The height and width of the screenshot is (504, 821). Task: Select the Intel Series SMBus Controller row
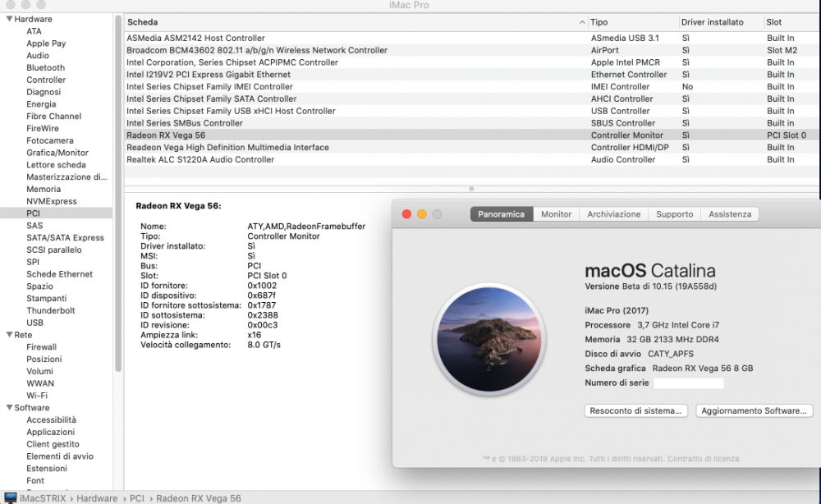471,123
